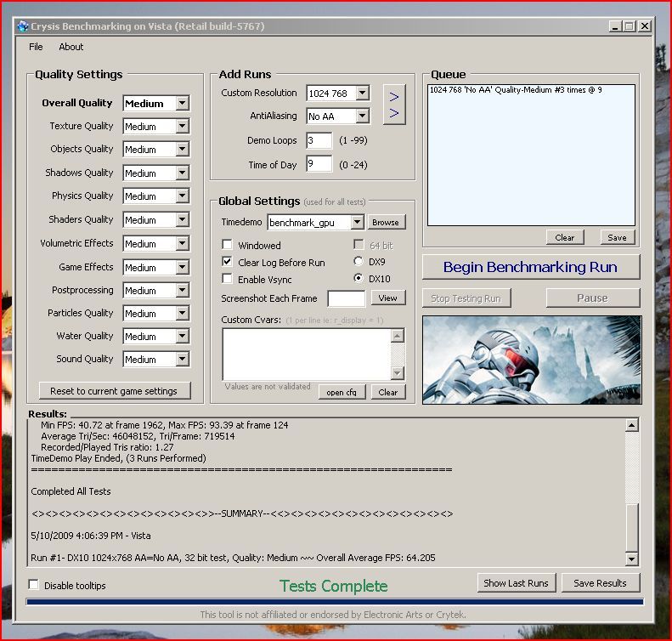Expand the Particles Quality dropdown
The height and width of the screenshot is (641, 672).
click(x=182, y=314)
